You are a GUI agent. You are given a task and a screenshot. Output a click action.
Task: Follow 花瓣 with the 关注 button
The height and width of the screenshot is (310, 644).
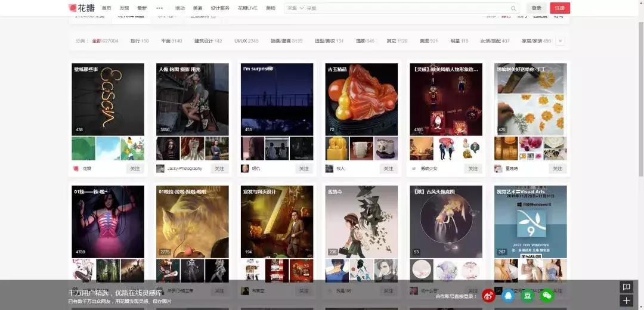(135, 169)
